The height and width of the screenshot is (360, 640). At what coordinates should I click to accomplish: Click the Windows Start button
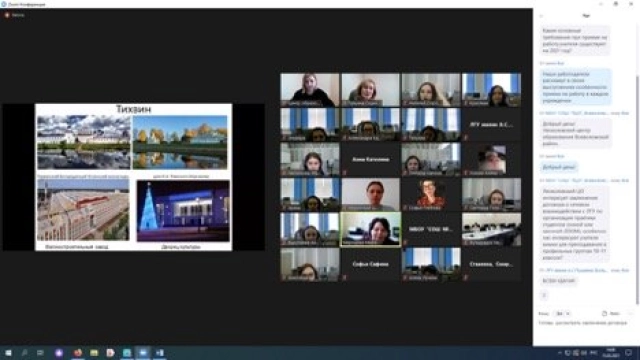tap(8, 353)
